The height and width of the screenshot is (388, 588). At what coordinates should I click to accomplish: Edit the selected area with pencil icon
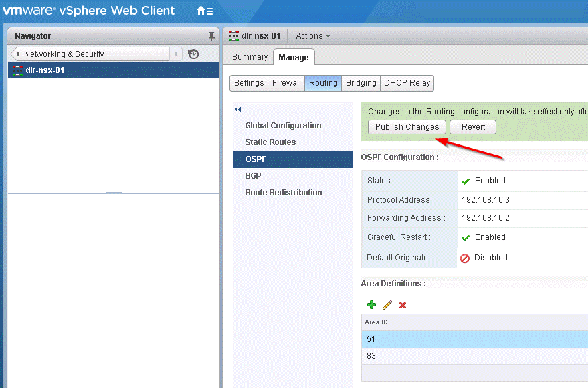387,305
